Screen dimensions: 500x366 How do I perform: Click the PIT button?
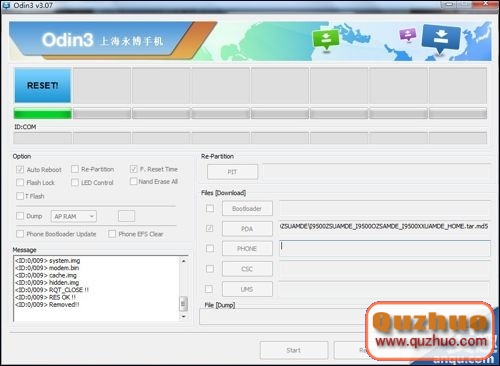click(x=232, y=172)
